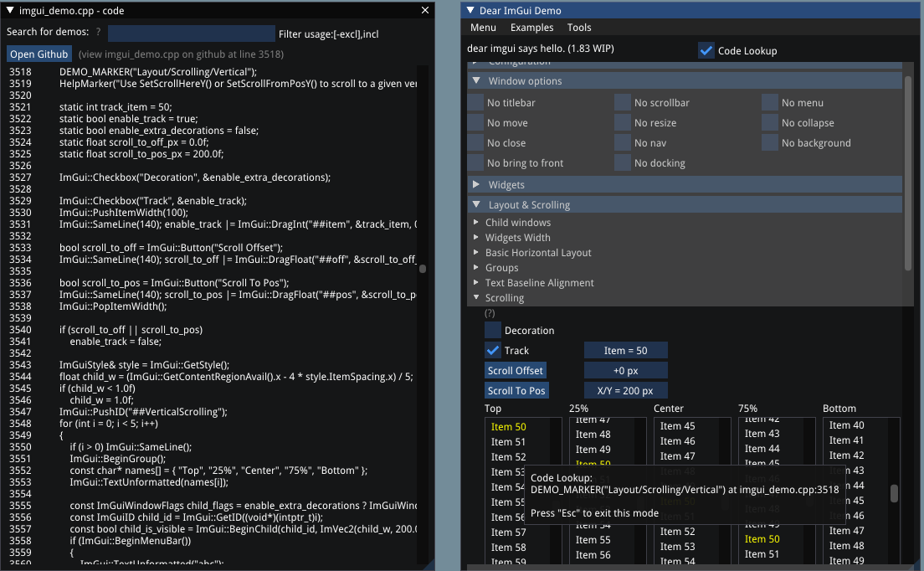
Task: Focus the Search for demos filter field
Action: point(192,33)
